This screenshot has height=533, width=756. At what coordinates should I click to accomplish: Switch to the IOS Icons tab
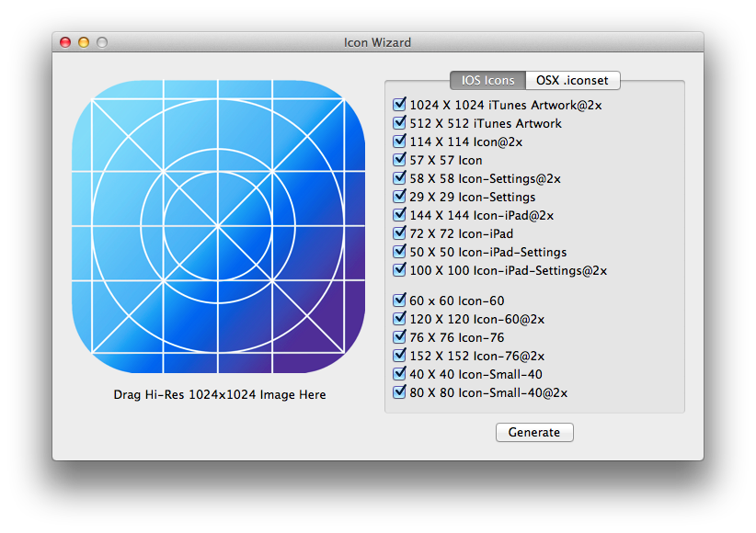click(487, 81)
